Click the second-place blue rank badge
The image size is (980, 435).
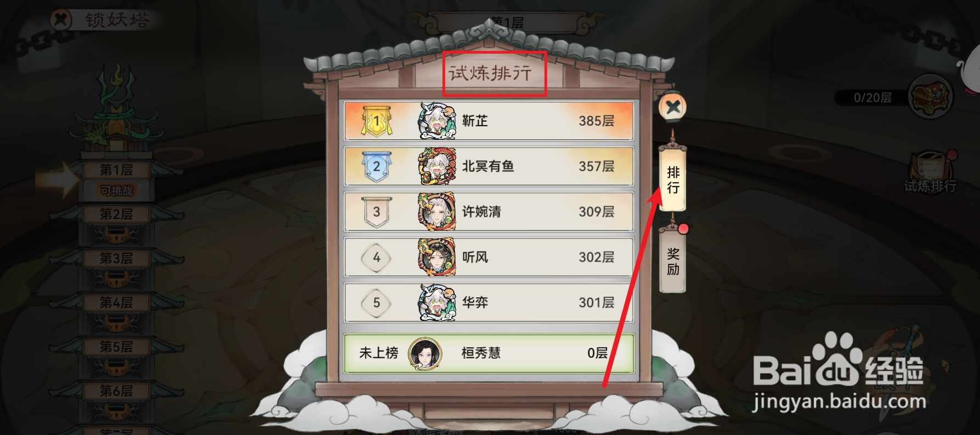[376, 167]
